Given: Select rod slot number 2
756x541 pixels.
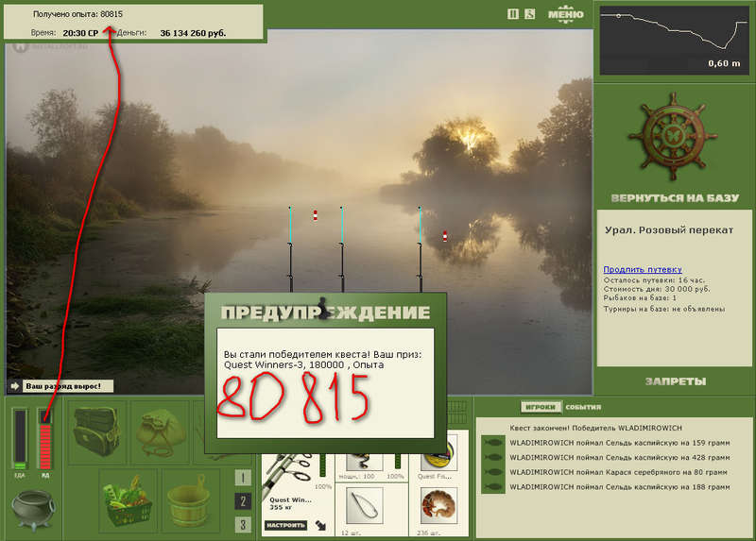Looking at the screenshot, I should click(x=243, y=501).
